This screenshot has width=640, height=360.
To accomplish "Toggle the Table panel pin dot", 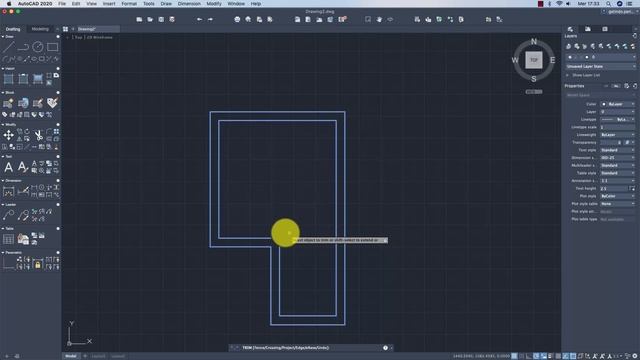I will [58, 229].
